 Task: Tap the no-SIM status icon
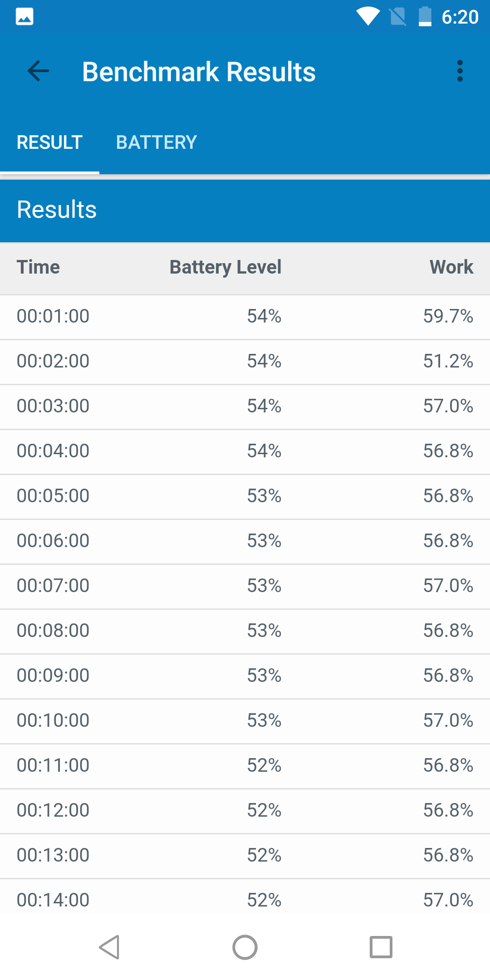(398, 17)
